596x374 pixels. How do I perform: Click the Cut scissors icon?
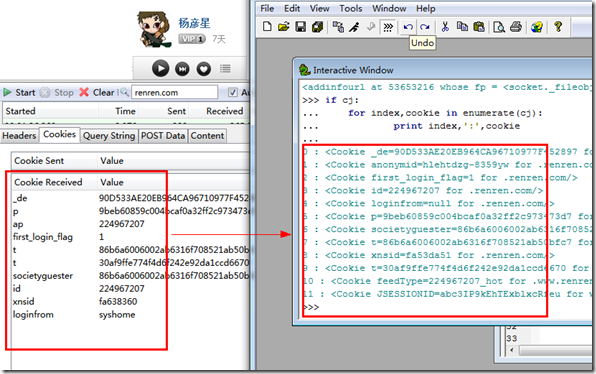coord(445,27)
